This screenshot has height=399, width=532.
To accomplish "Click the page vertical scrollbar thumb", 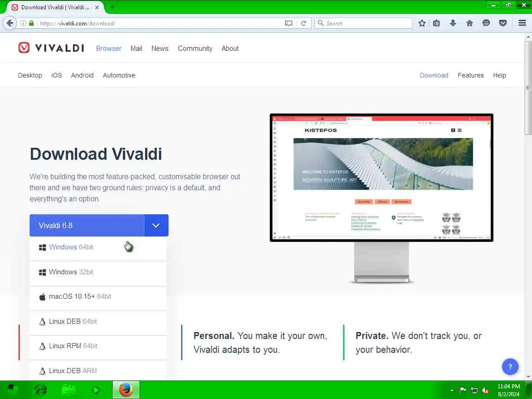I will pyautogui.click(x=528, y=88).
